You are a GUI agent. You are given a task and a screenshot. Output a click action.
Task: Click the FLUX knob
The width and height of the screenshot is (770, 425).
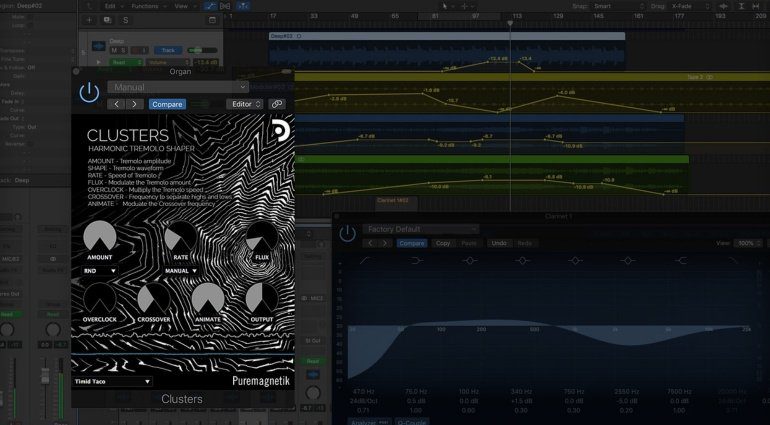pyautogui.click(x=262, y=236)
